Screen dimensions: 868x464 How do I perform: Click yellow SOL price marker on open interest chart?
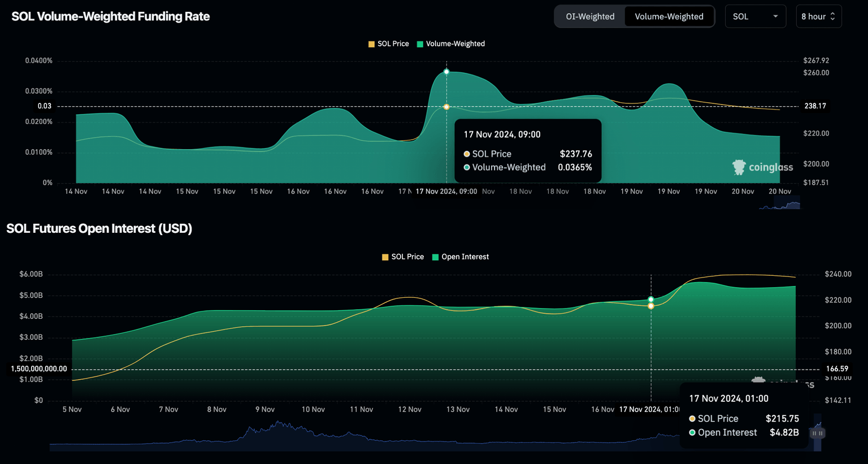[x=651, y=306]
